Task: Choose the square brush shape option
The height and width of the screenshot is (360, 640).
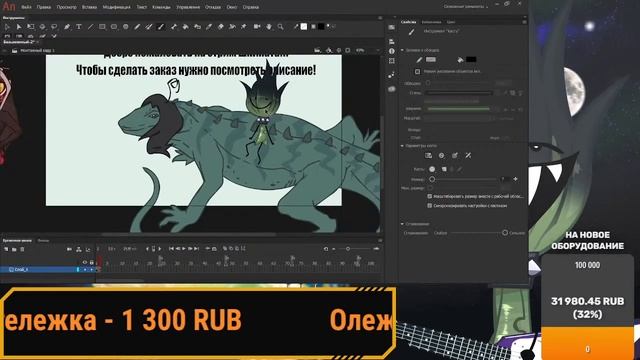Action: point(444,169)
